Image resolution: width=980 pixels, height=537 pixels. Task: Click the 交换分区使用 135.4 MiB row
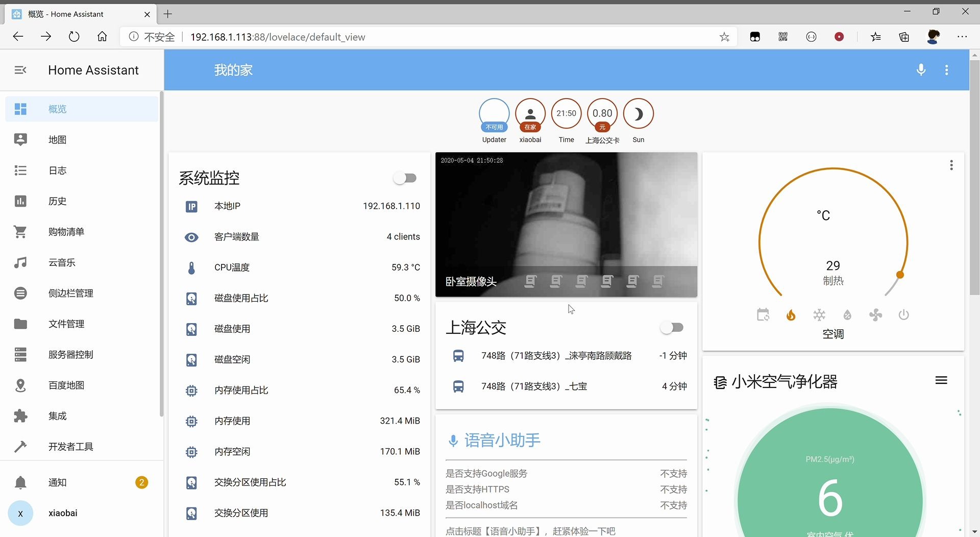click(300, 513)
